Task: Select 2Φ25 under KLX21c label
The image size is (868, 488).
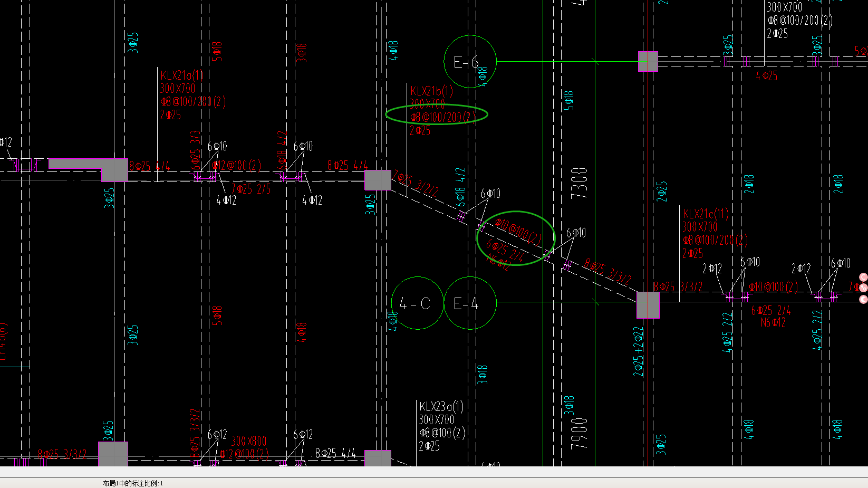Action: tap(692, 253)
